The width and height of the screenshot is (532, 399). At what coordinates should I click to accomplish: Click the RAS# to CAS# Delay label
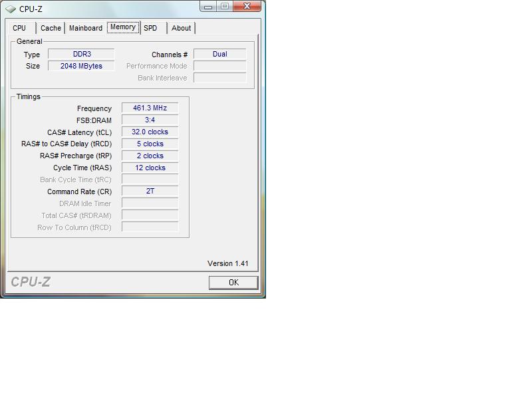[x=66, y=144]
